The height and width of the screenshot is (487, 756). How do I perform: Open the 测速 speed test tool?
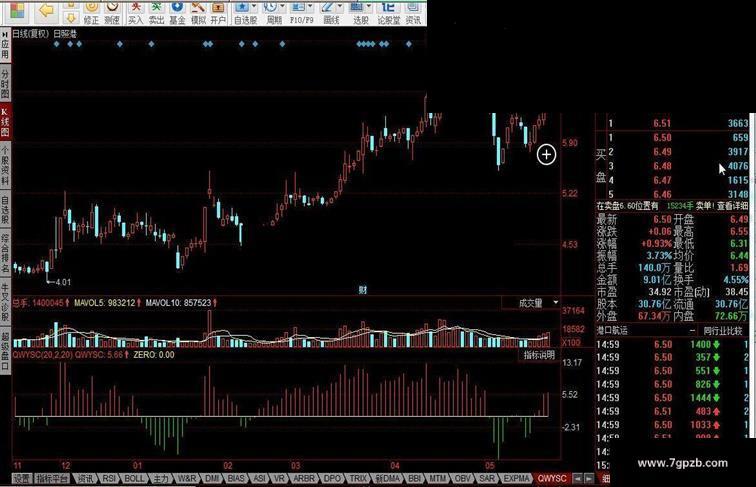[112, 13]
